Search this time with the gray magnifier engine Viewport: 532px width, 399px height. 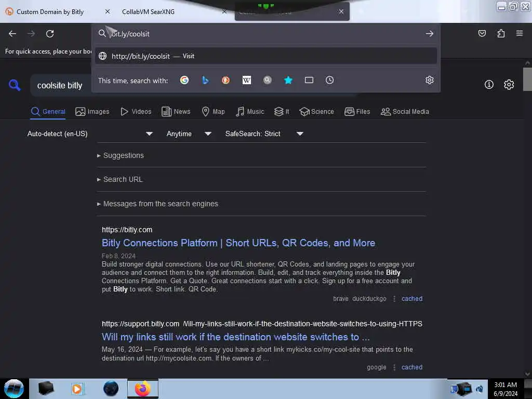point(268,80)
